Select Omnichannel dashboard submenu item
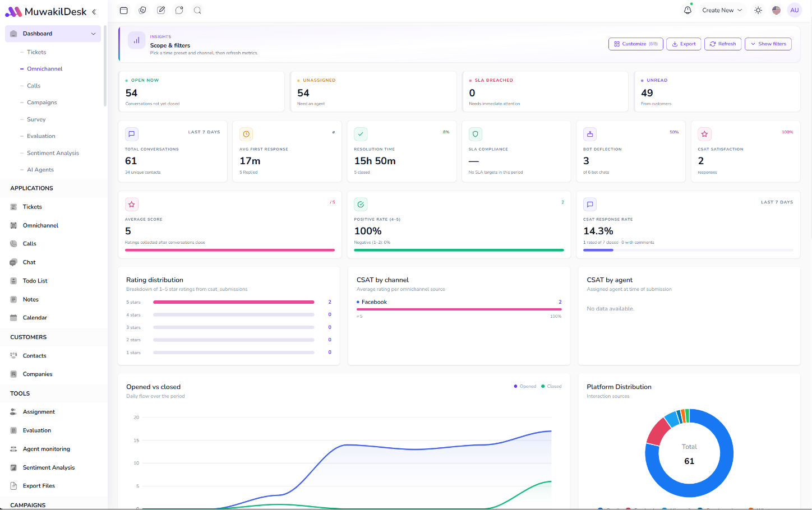The height and width of the screenshot is (510, 812). pyautogui.click(x=45, y=69)
